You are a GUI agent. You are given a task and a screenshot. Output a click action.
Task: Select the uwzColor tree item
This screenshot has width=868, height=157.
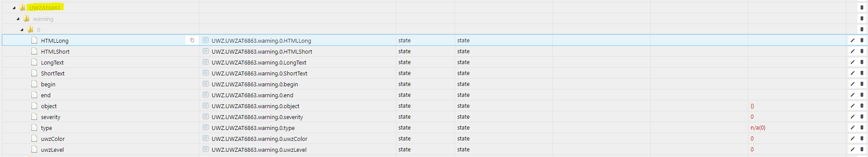coord(53,139)
